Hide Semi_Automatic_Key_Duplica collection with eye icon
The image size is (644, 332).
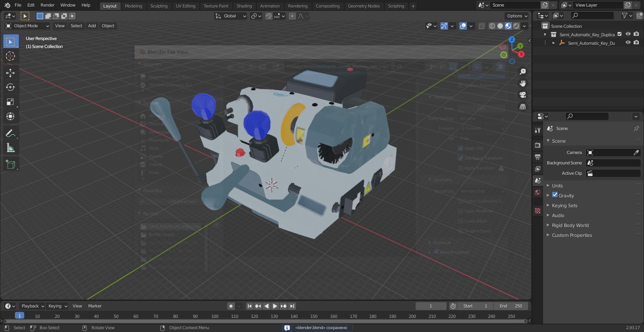(628, 34)
